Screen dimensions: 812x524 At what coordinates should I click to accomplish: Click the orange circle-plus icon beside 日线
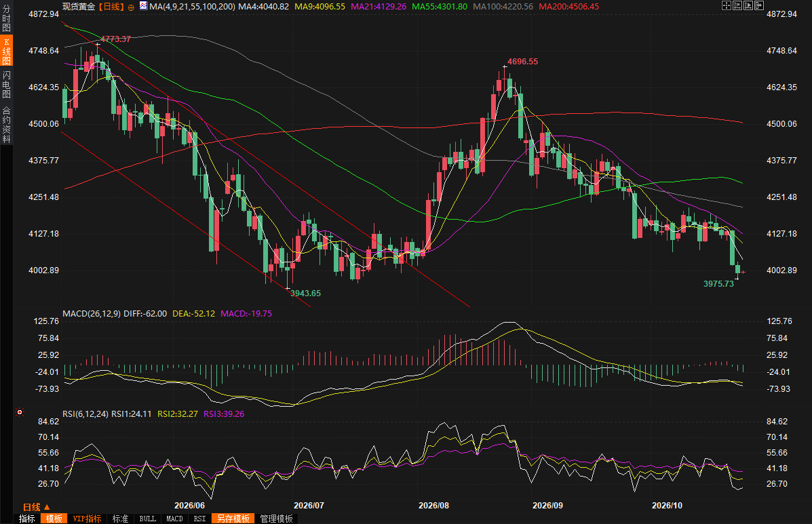coord(130,7)
